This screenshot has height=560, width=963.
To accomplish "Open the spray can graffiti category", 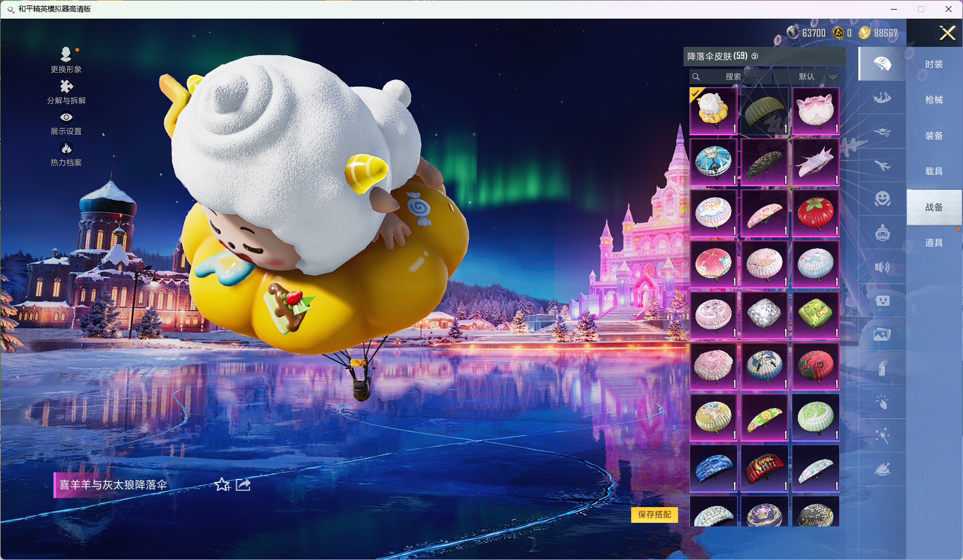I will (x=882, y=368).
